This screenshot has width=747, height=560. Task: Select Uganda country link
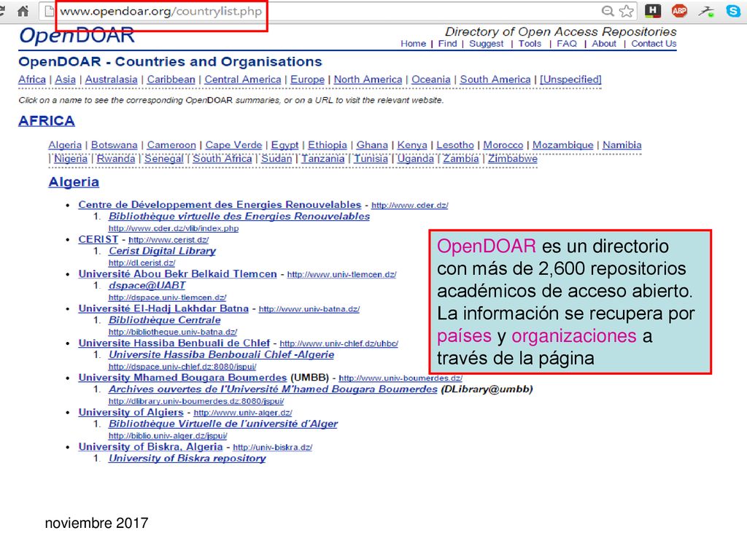coord(415,158)
